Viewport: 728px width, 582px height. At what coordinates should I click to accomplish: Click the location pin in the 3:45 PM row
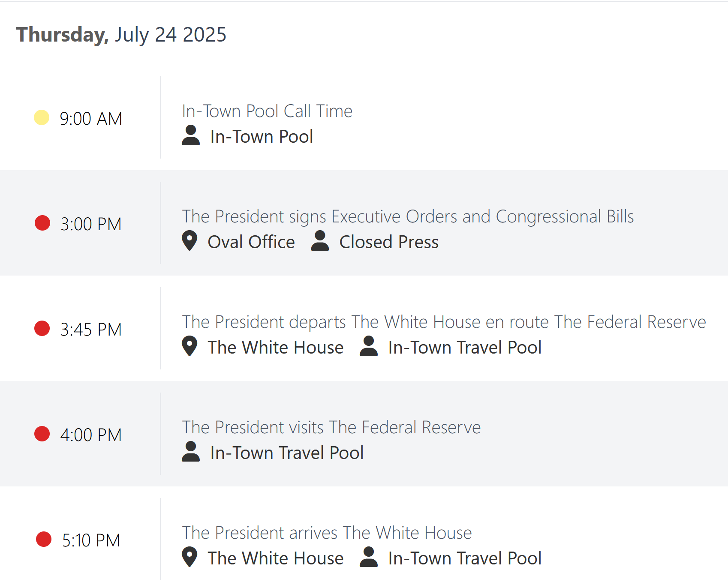coord(190,346)
